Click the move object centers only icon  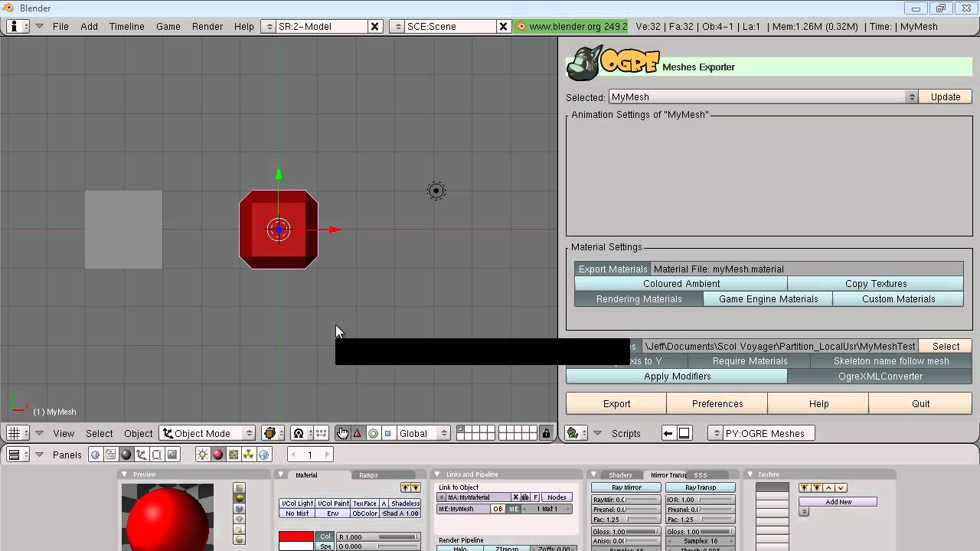[x=321, y=433]
